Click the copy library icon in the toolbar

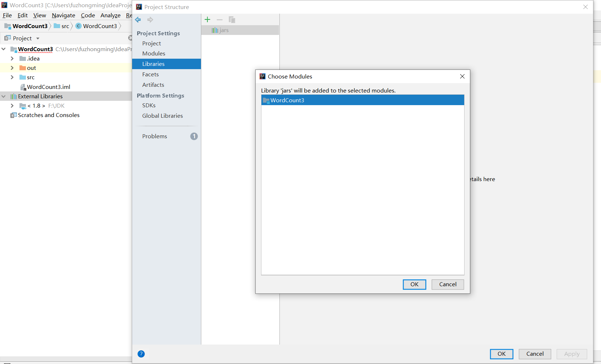pos(232,19)
